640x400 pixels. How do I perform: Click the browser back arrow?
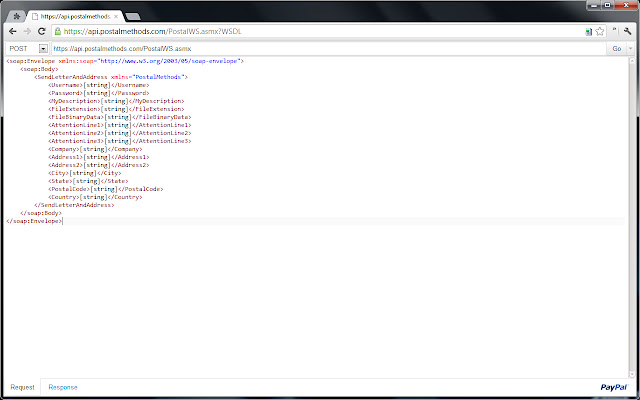(x=10, y=32)
